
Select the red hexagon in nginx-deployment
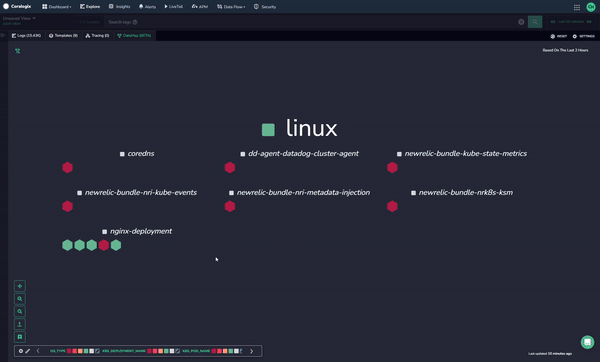pos(104,245)
